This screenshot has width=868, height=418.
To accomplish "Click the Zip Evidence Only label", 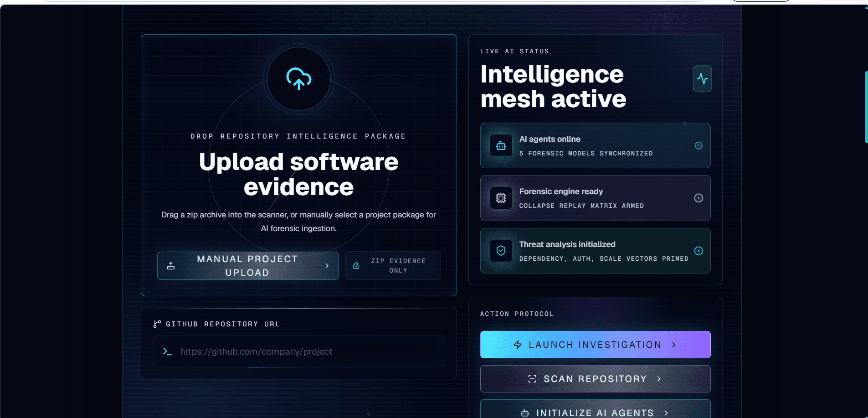I will tap(398, 266).
